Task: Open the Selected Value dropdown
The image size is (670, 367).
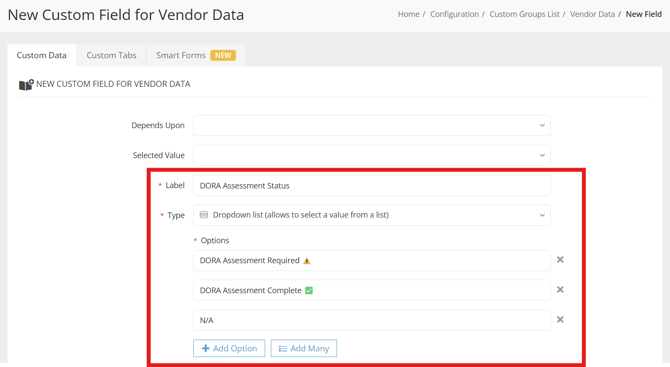Action: point(372,156)
